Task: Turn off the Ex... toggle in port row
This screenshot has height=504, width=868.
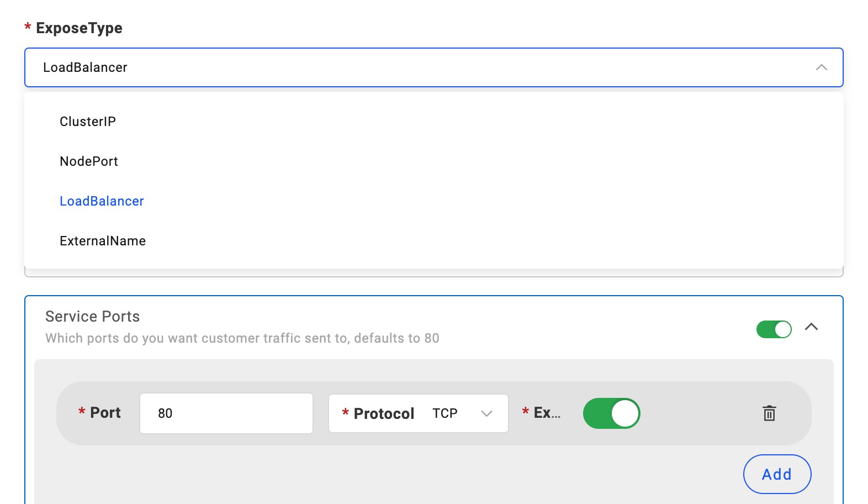Action: [x=611, y=413]
